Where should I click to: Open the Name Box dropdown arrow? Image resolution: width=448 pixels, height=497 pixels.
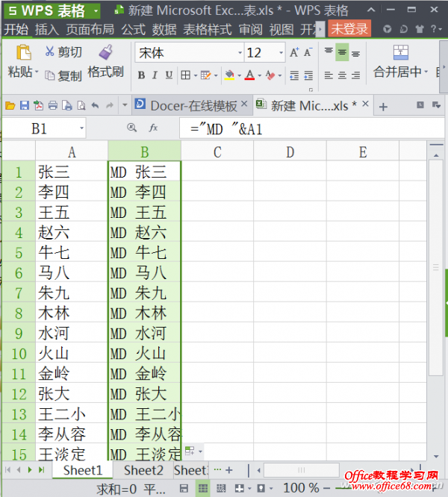click(82, 128)
